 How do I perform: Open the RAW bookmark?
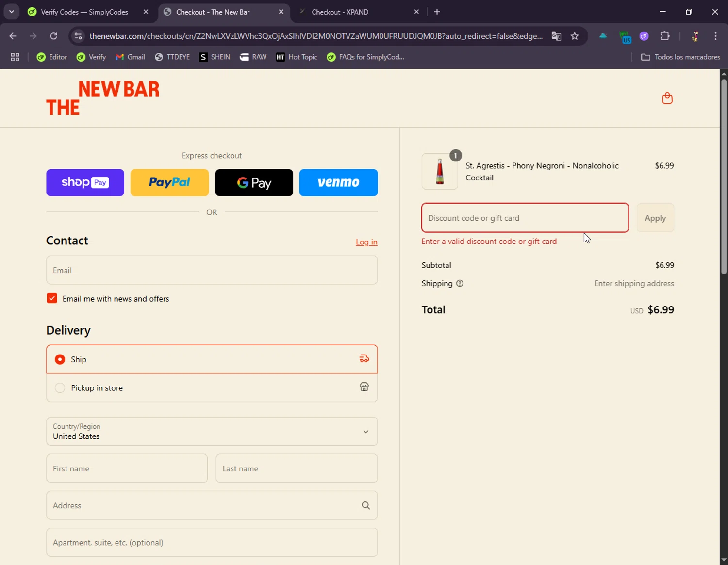[x=253, y=57]
